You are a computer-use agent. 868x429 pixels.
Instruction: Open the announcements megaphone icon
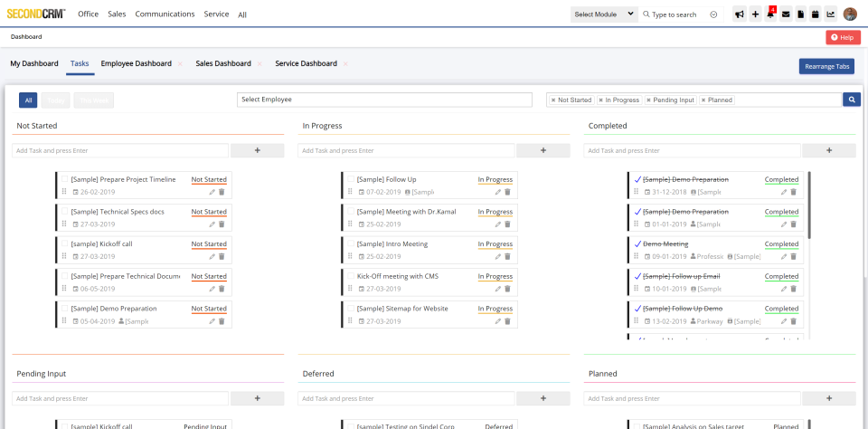click(740, 14)
